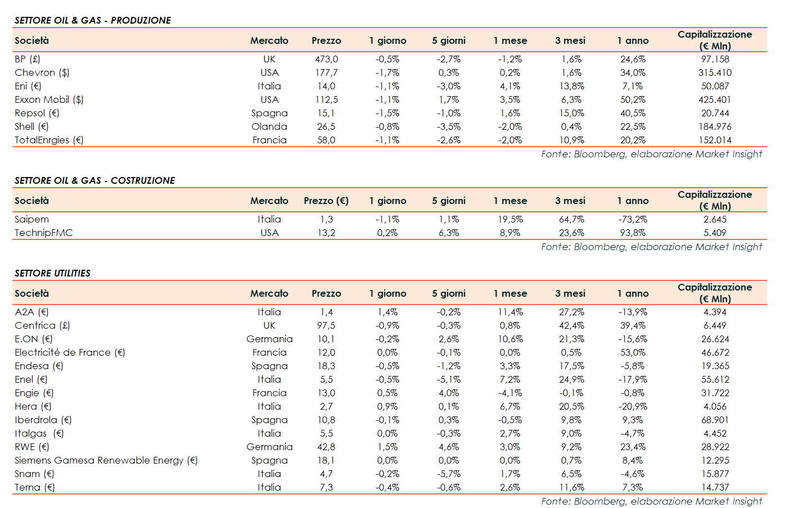Select the TotalEnrgies (€) row label
The width and height of the screenshot is (812, 508).
(49, 140)
